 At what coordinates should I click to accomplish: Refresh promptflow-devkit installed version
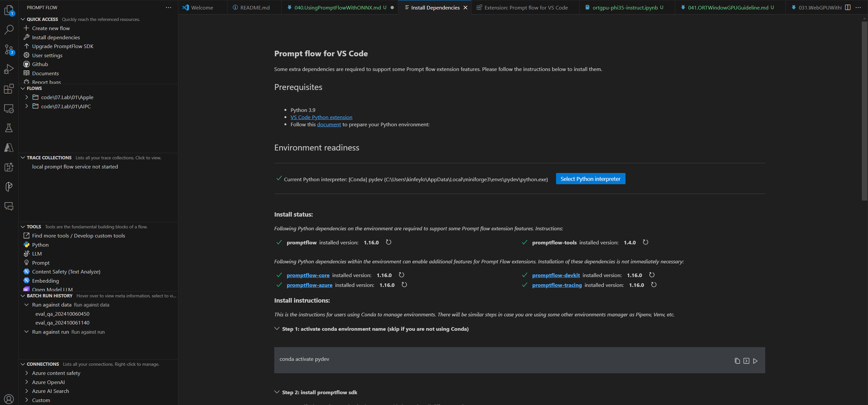pos(652,275)
